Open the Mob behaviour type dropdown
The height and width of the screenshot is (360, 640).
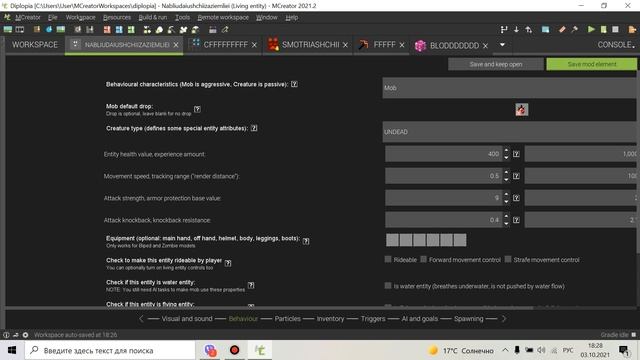tap(509, 88)
